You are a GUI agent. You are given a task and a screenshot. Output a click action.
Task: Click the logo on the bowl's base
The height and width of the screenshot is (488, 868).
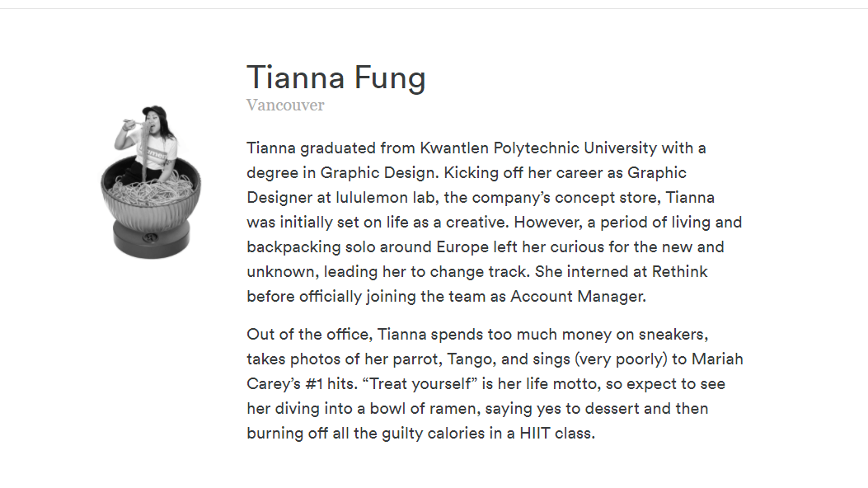point(150,238)
